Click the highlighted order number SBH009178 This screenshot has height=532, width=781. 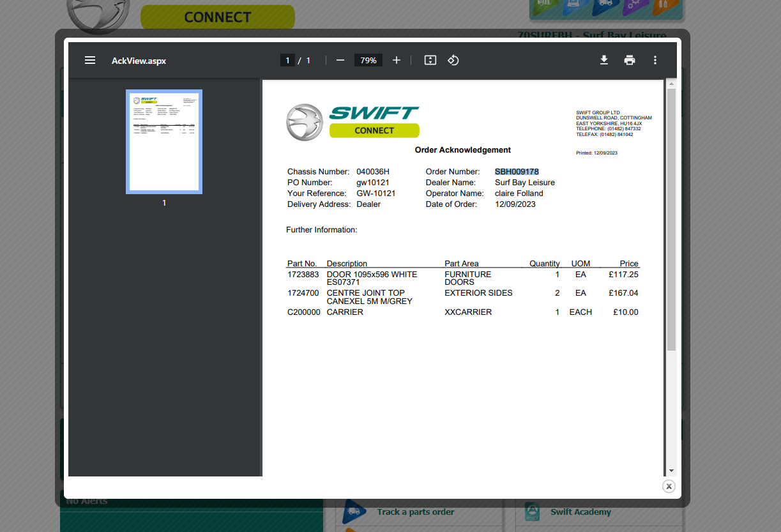pyautogui.click(x=517, y=172)
